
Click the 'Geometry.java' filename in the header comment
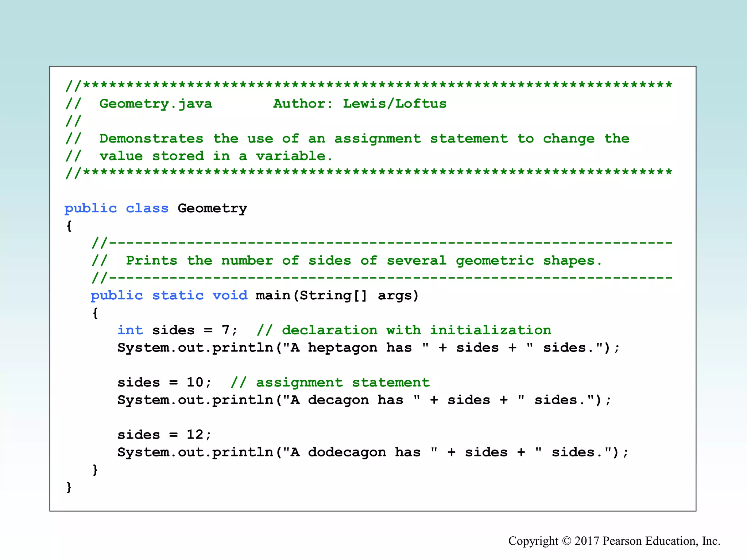tap(156, 104)
